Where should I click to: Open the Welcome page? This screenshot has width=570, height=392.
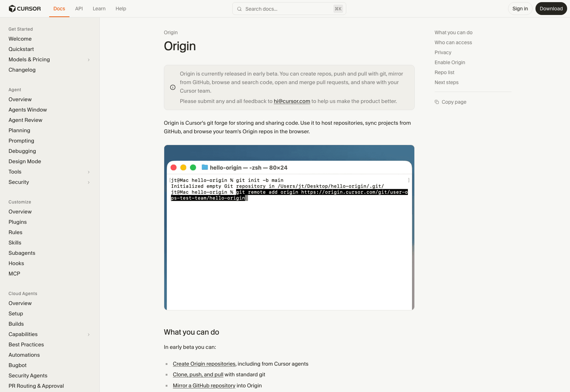pos(20,39)
